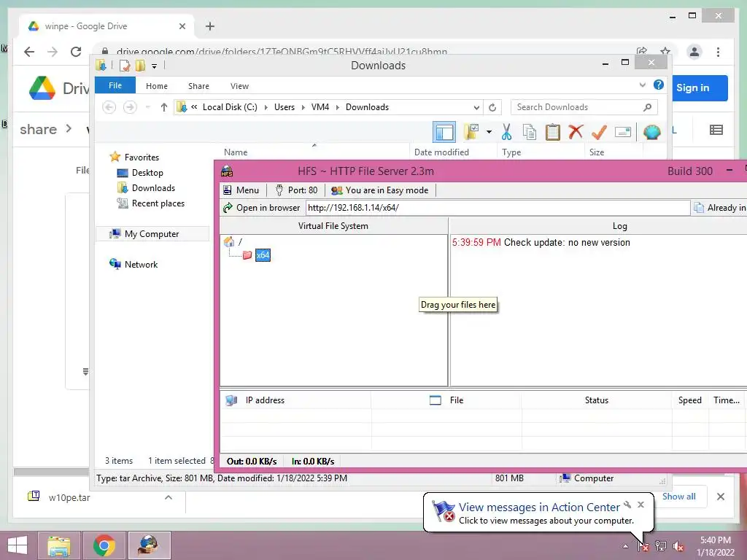Click the Quick Access new folder icon
The height and width of the screenshot is (560, 747).
pyautogui.click(x=140, y=66)
